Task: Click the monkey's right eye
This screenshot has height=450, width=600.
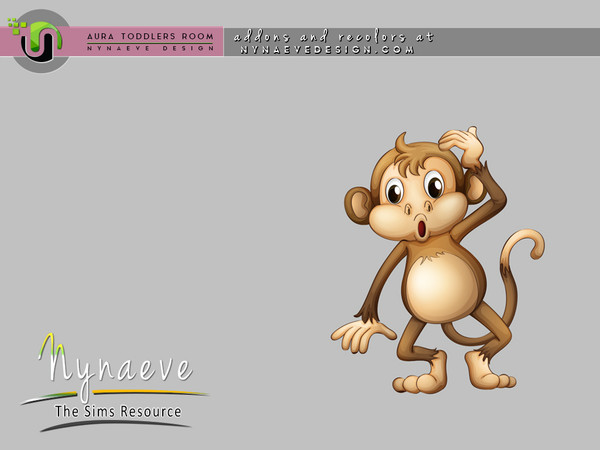Action: [434, 185]
